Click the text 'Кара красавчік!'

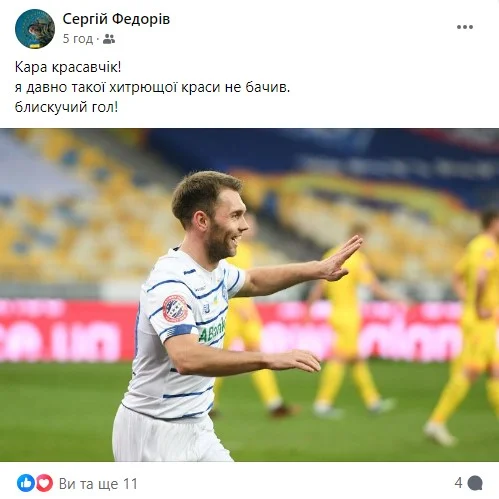(x=68, y=67)
